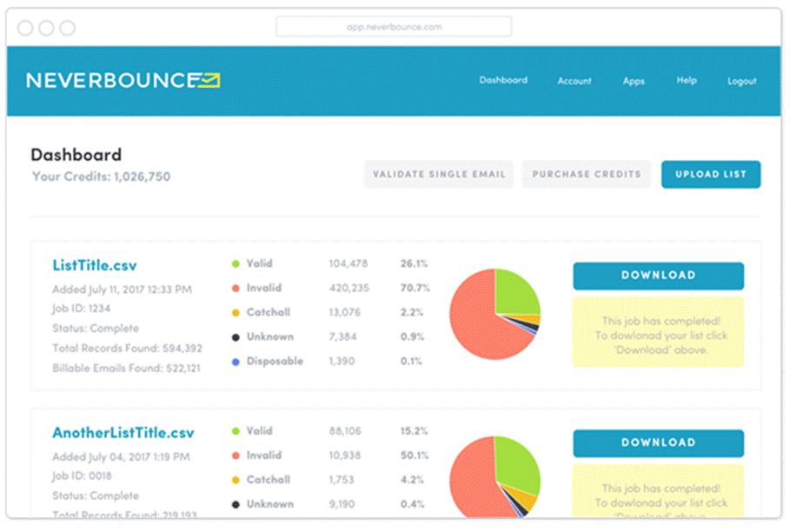Click the Purchase Credits button
This screenshot has height=532, width=790.
pyautogui.click(x=587, y=174)
